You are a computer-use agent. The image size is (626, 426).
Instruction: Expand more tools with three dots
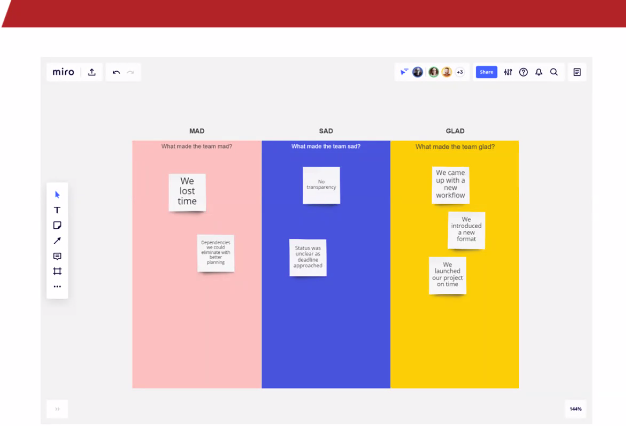57,286
